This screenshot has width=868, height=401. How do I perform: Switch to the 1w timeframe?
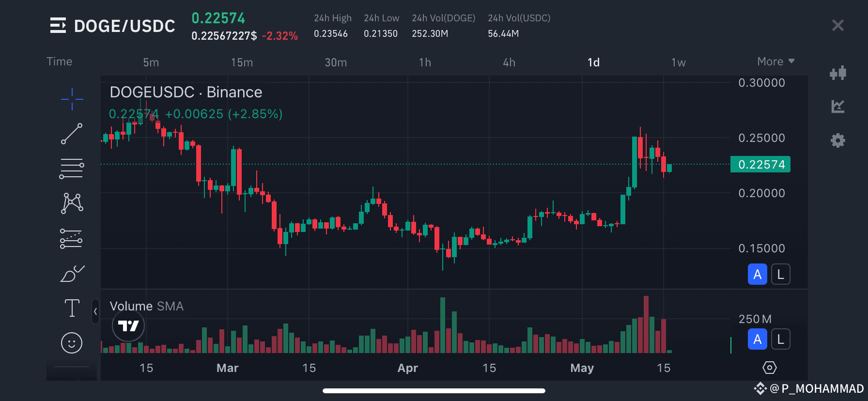click(x=679, y=62)
